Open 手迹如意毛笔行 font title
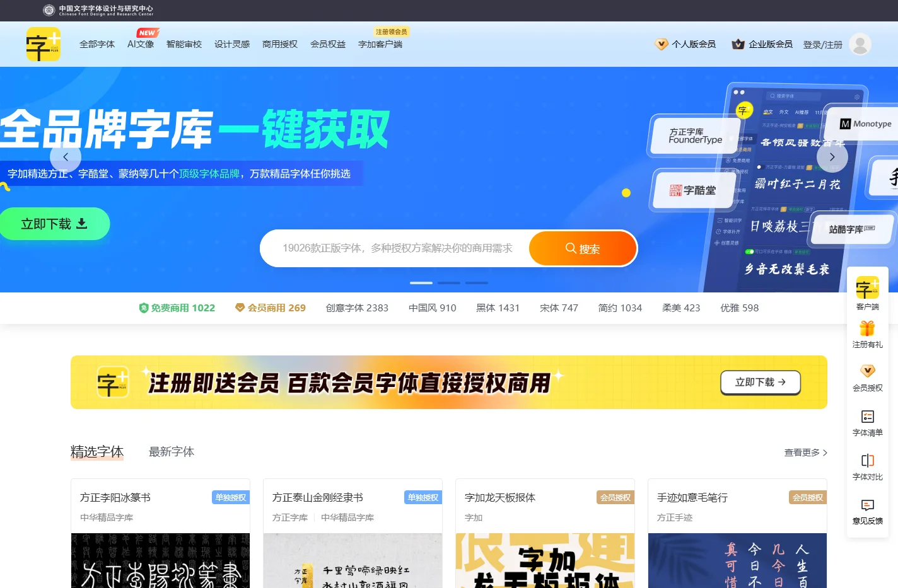The width and height of the screenshot is (898, 588). click(692, 497)
